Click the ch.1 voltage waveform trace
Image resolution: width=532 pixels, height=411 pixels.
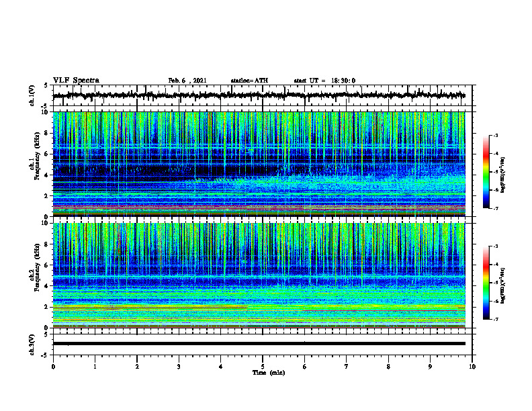click(x=259, y=95)
